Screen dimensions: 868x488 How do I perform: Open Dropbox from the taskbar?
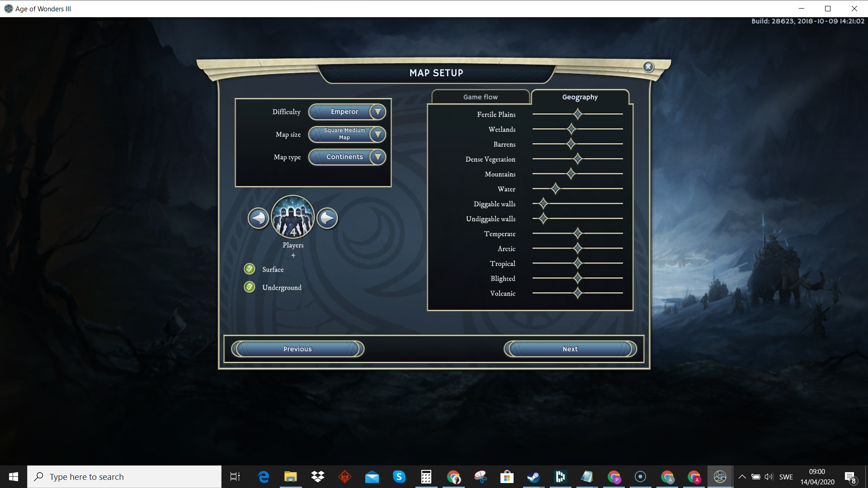point(318,477)
